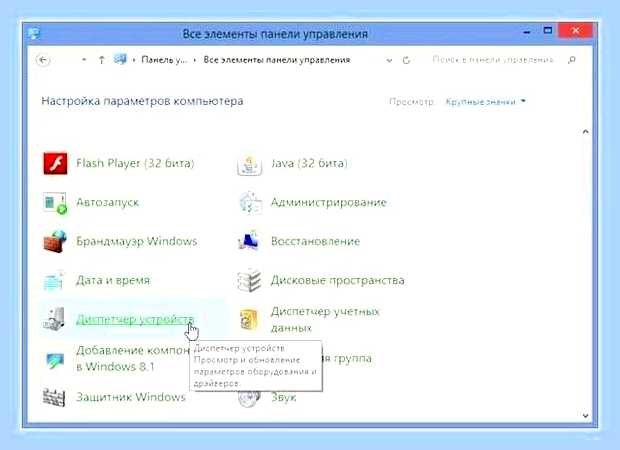
Task: Minimize the control panel window
Action: click(527, 32)
